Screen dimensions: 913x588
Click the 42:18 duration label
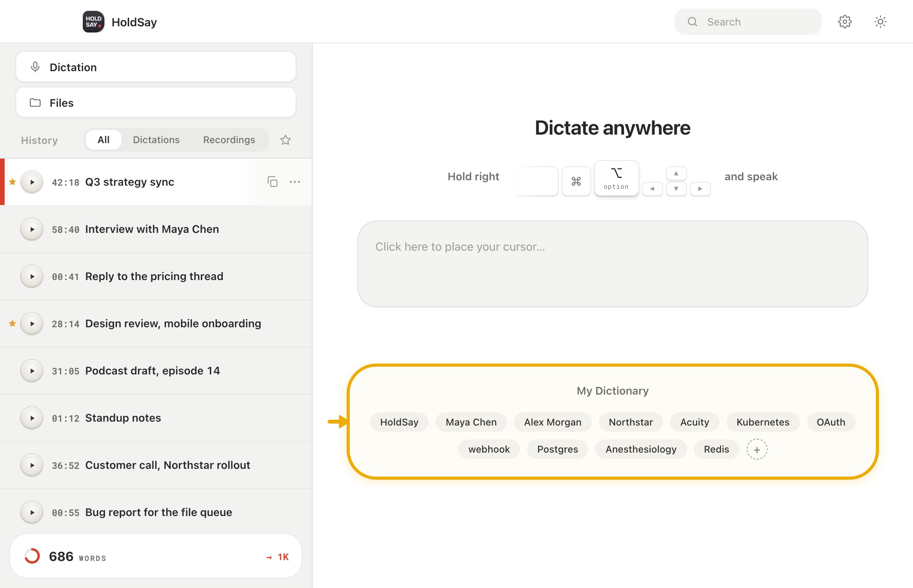click(x=65, y=182)
